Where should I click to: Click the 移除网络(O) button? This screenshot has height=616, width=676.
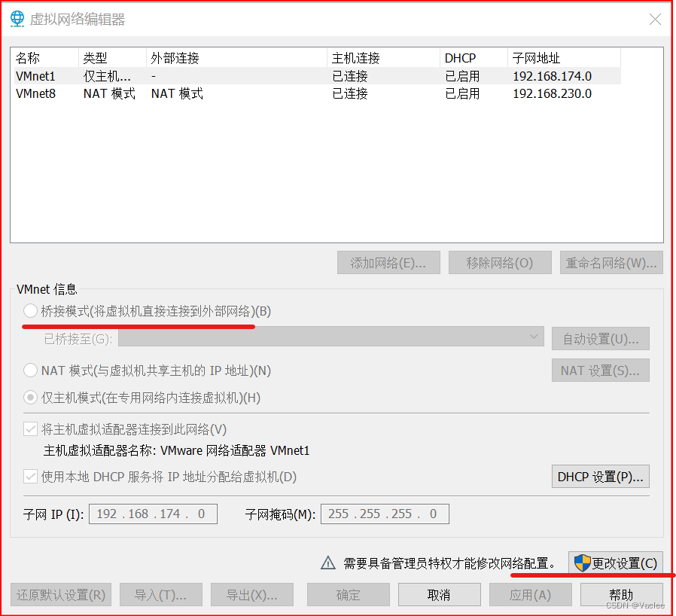pos(500,263)
